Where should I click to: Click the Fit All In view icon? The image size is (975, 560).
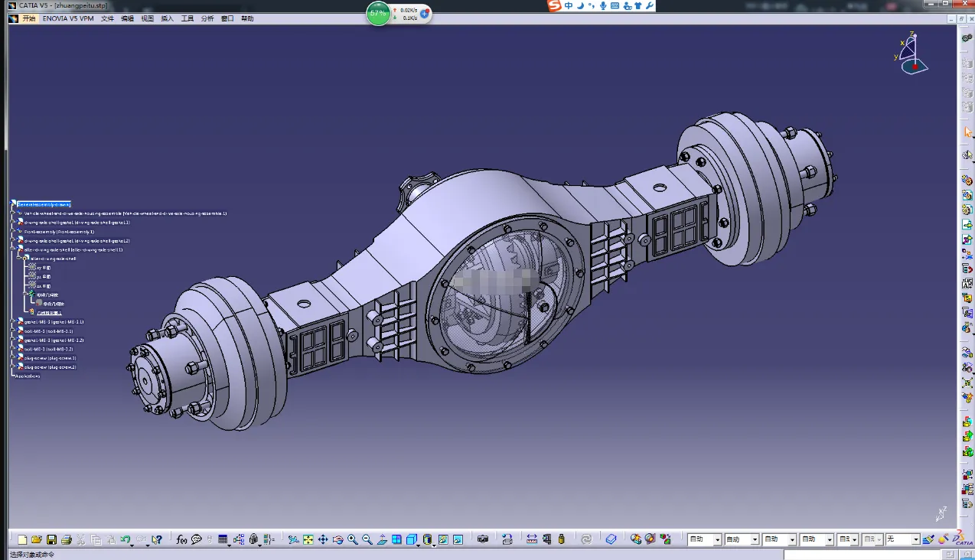tap(308, 539)
